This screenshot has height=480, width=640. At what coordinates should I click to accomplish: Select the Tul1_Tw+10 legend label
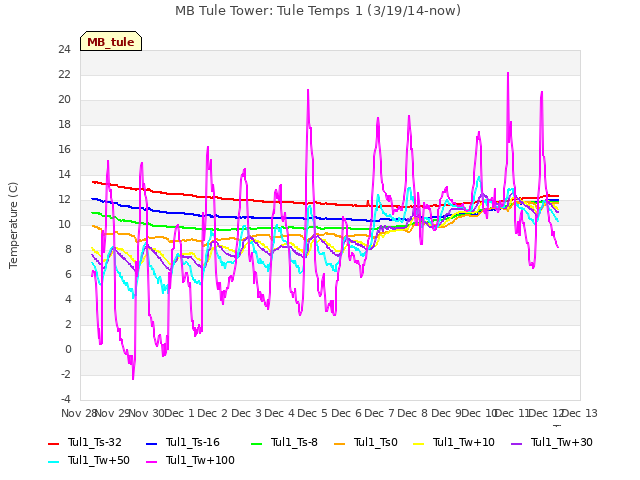tap(464, 442)
